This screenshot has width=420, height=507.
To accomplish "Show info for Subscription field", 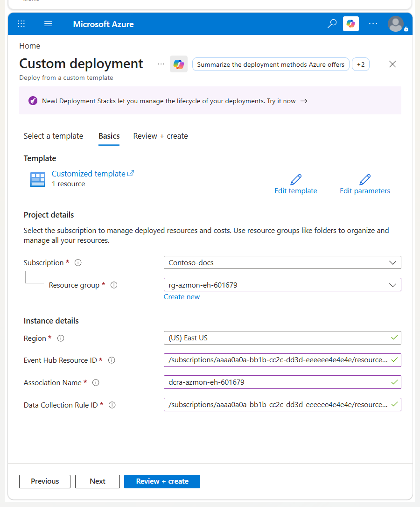I will [78, 262].
